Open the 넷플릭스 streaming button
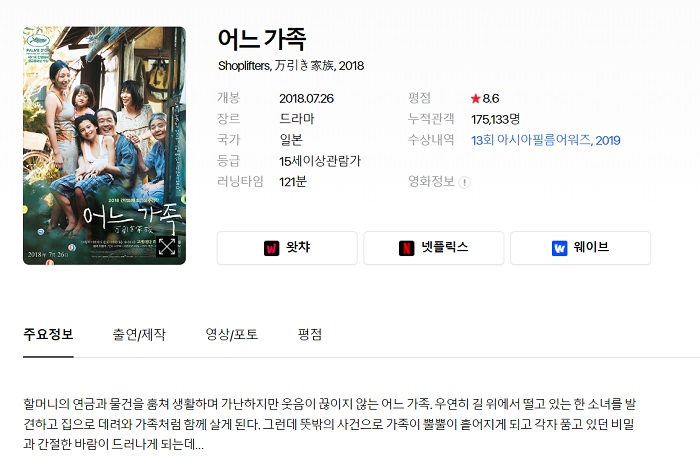Image resolution: width=700 pixels, height=464 pixels. (433, 248)
